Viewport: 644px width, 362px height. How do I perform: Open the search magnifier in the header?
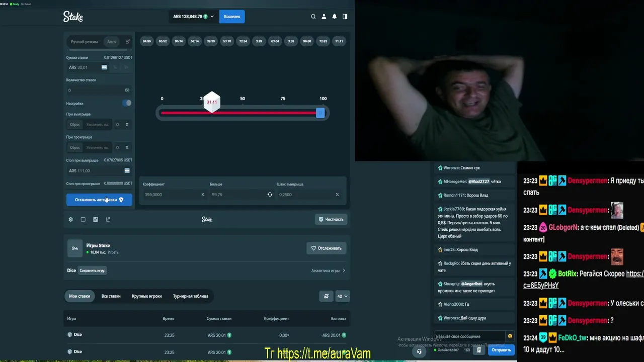pos(313,17)
